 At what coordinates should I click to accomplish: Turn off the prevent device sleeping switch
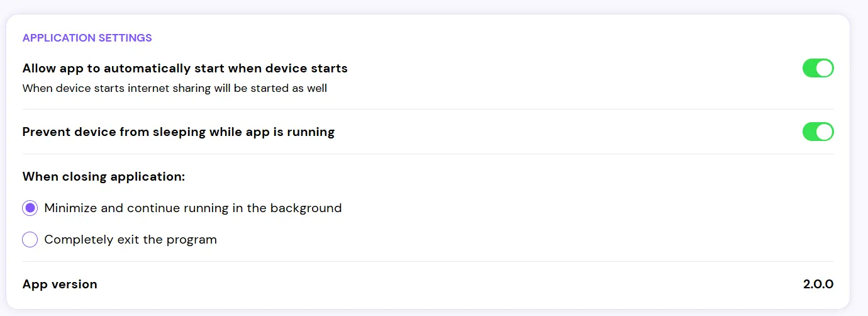pos(818,132)
